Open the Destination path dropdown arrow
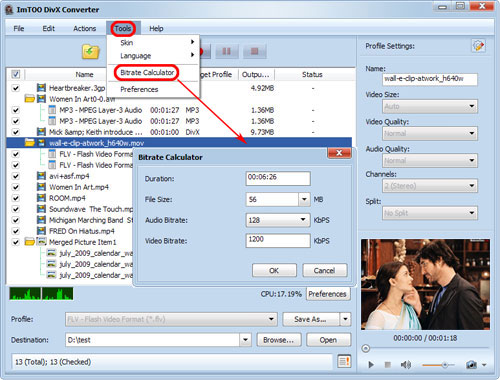 pyautogui.click(x=245, y=340)
